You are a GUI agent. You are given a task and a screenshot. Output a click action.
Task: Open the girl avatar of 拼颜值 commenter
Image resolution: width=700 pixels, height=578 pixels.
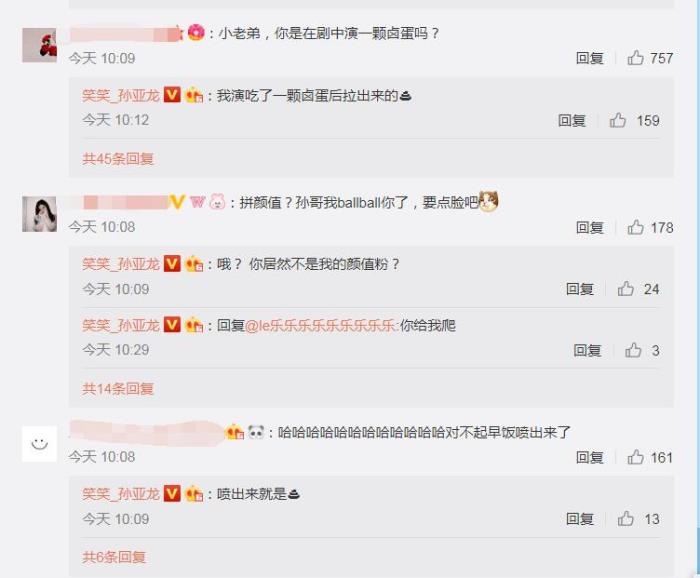[39, 214]
